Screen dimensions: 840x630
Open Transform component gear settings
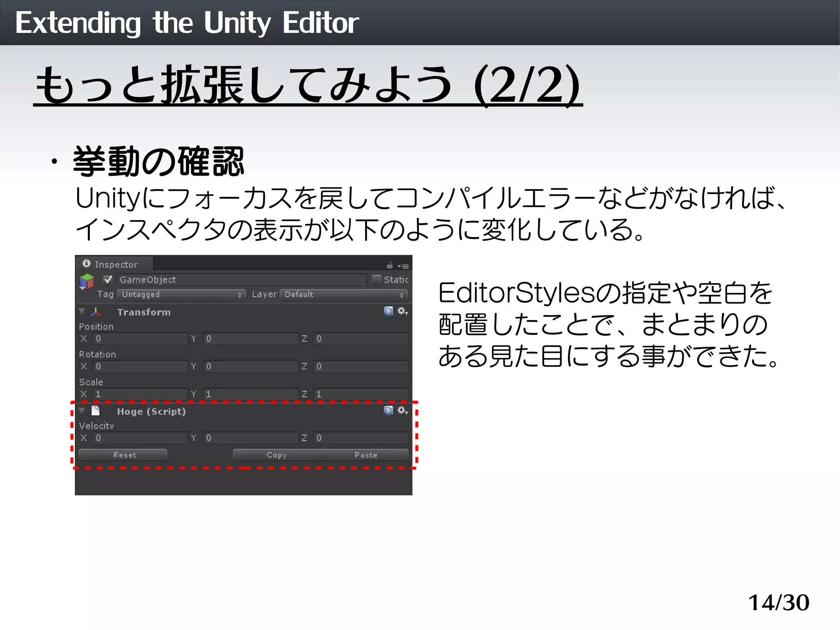pos(402,311)
